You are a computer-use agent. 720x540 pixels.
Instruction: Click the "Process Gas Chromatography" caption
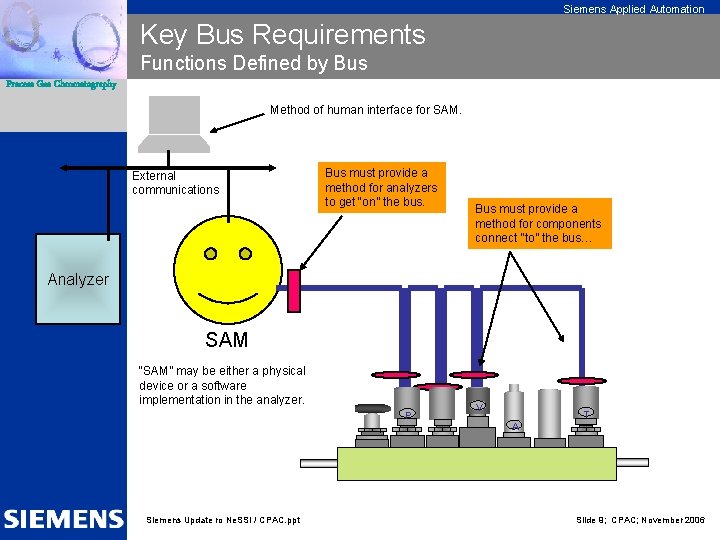pos(62,84)
